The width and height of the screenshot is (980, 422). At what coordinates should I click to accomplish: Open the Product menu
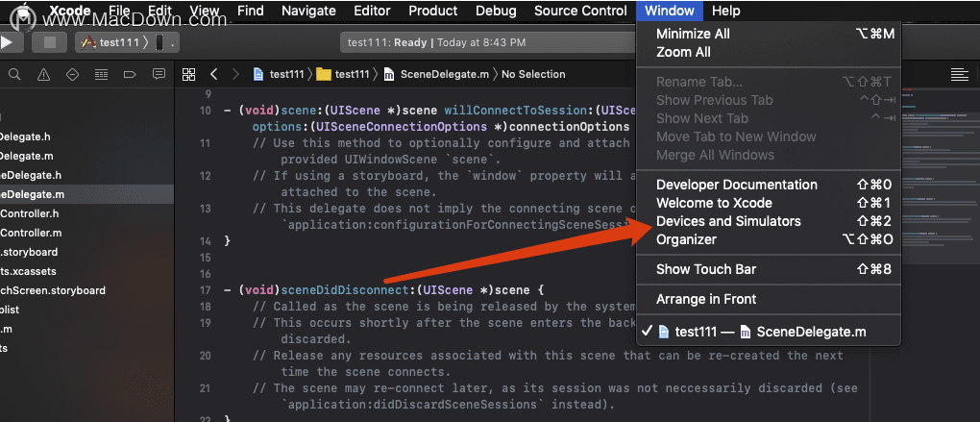tap(433, 11)
